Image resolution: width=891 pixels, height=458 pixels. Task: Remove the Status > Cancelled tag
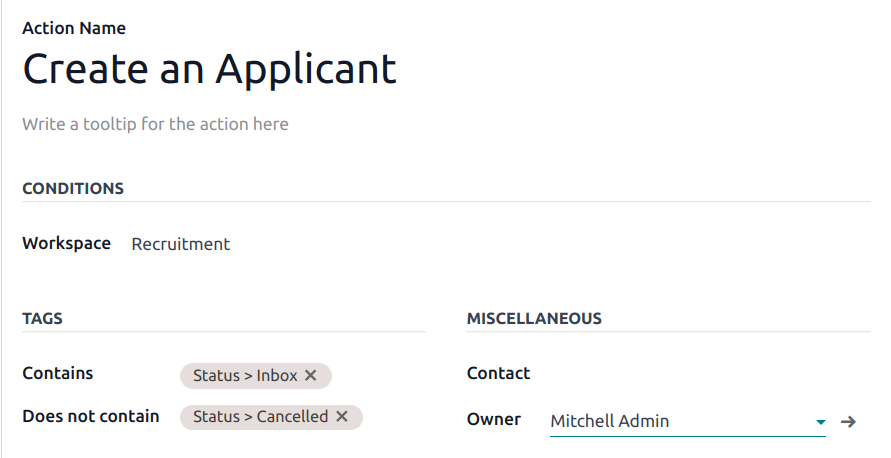click(342, 417)
